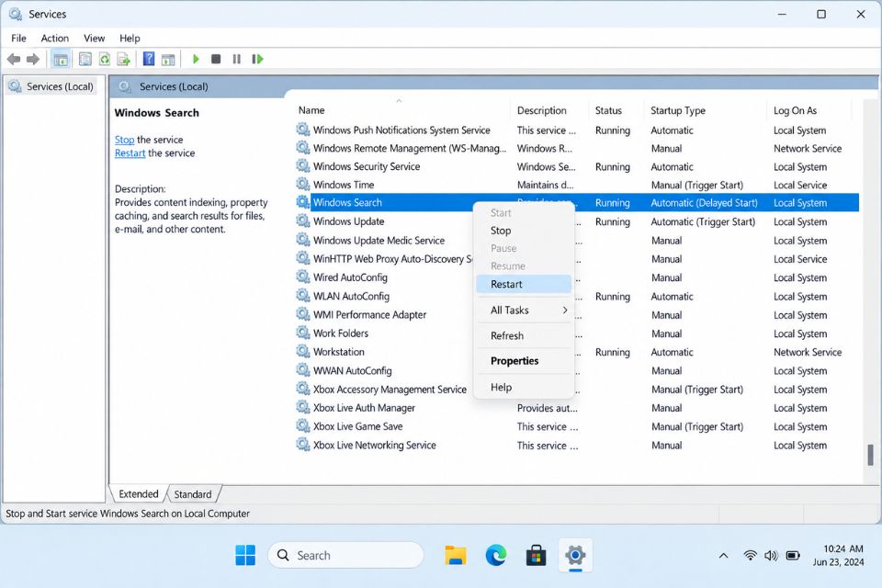This screenshot has width=882, height=588.
Task: Select the Windows Security Service row
Action: coord(577,166)
